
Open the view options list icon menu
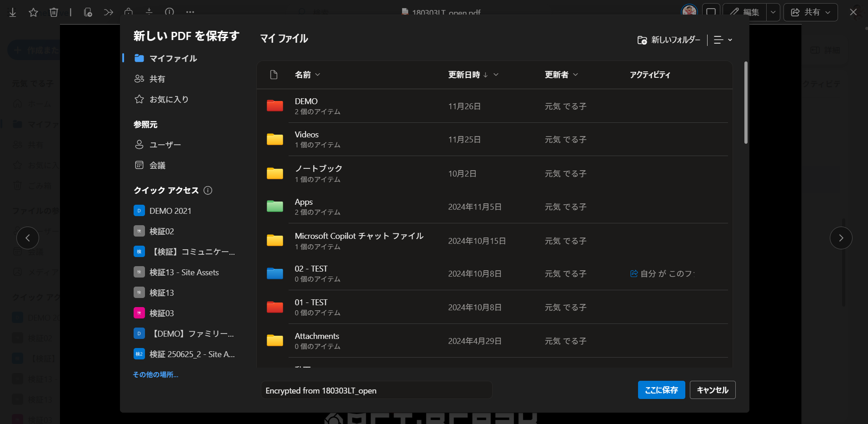pyautogui.click(x=723, y=40)
